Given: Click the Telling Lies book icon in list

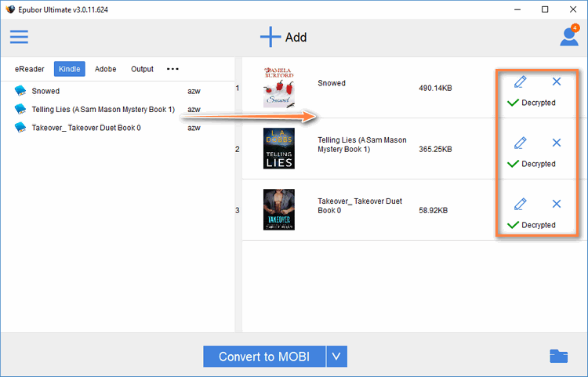Looking at the screenshot, I should click(20, 109).
